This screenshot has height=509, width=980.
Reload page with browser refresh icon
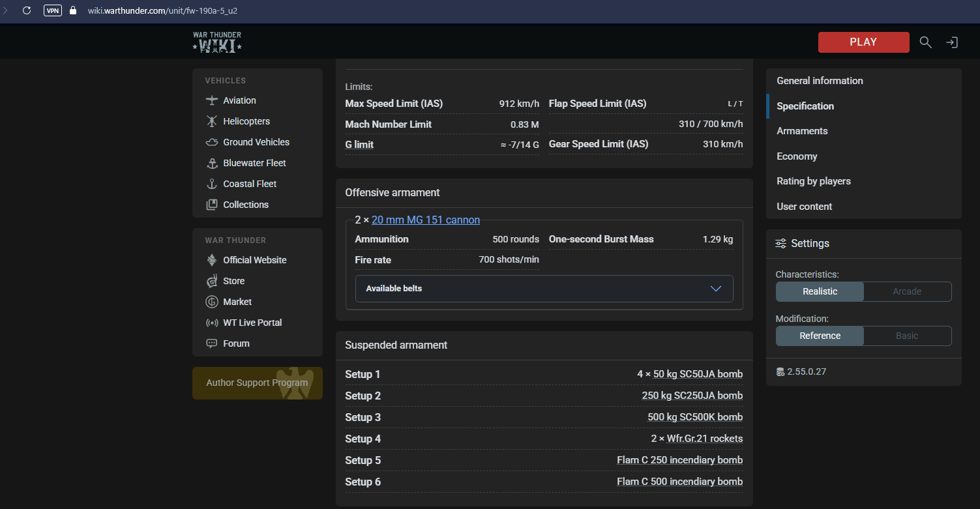click(27, 10)
